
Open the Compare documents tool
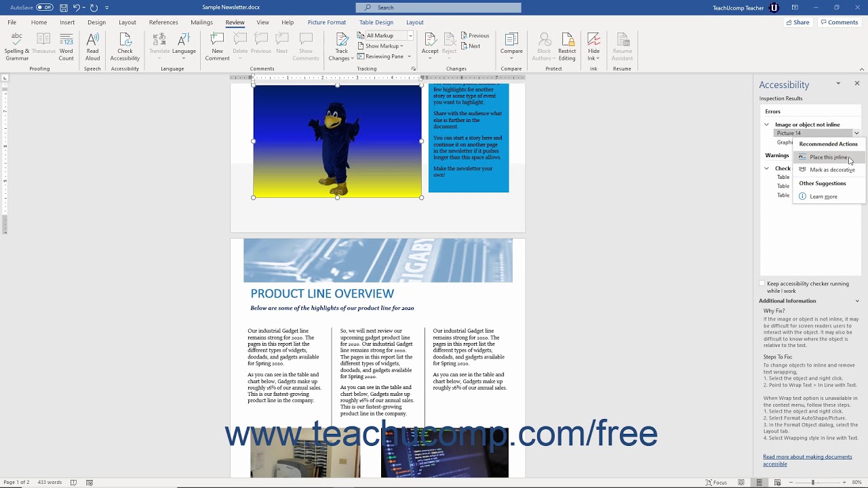point(511,47)
